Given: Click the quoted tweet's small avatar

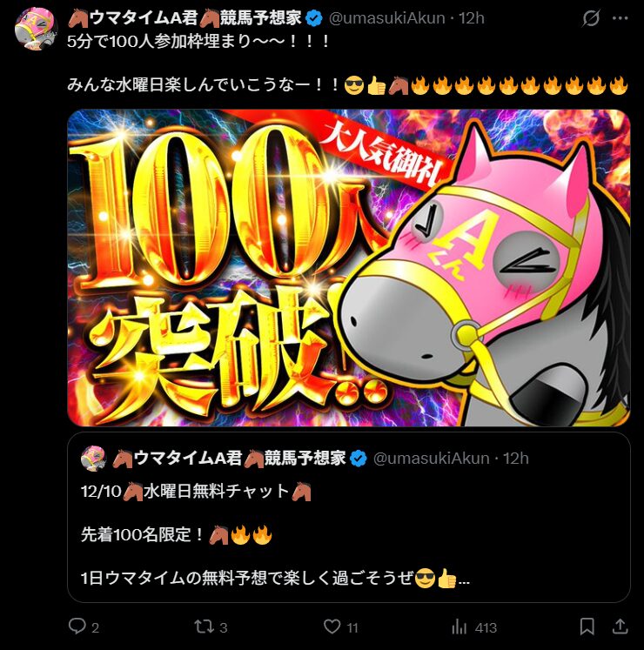Looking at the screenshot, I should coord(94,459).
